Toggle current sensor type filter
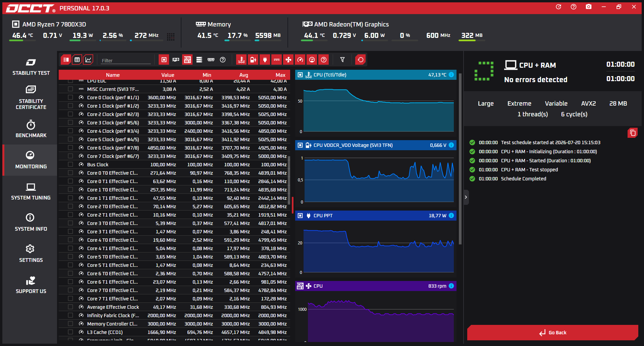Image resolution: width=644 pixels, height=346 pixels. coord(277,60)
